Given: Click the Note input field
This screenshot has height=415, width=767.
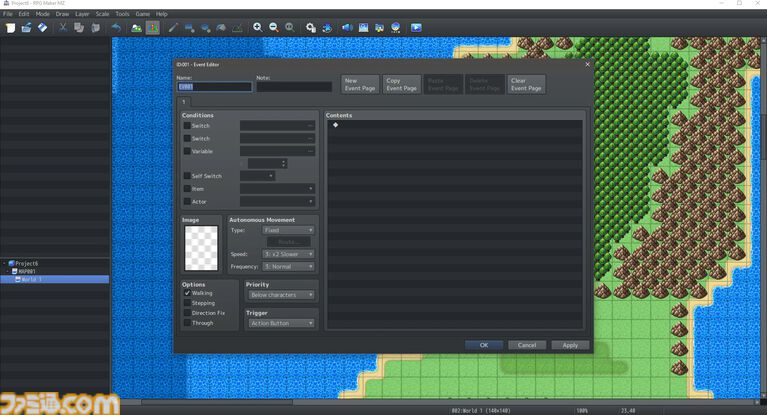Looking at the screenshot, I should click(294, 87).
